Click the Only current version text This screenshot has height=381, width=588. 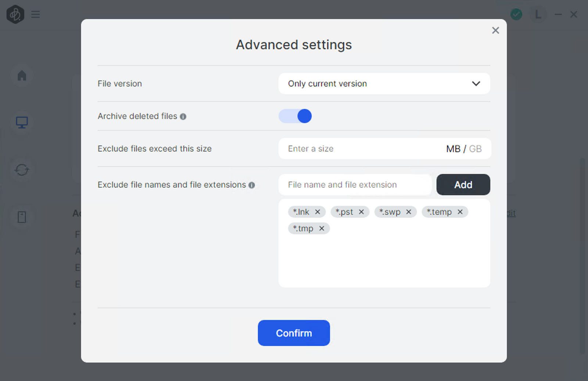[327, 84]
